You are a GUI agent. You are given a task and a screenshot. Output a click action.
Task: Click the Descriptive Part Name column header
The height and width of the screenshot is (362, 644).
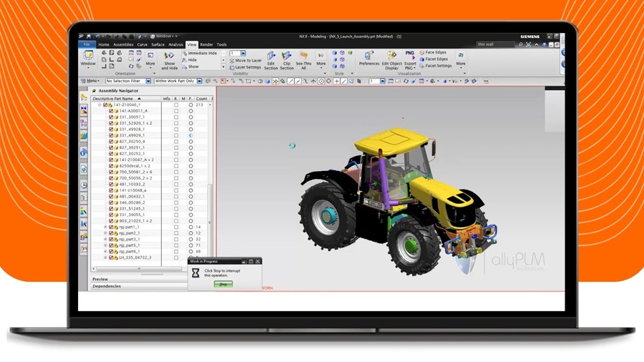[126, 99]
